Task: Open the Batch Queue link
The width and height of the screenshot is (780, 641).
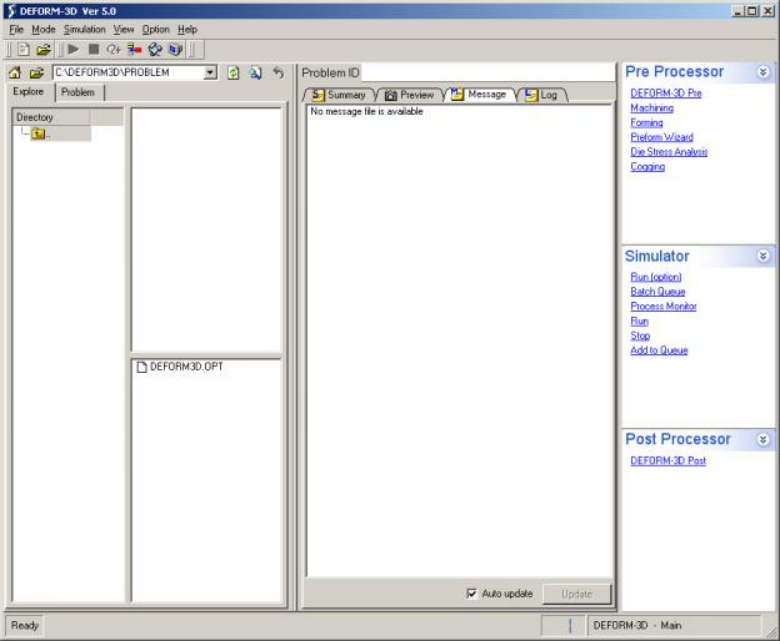Action: [658, 291]
